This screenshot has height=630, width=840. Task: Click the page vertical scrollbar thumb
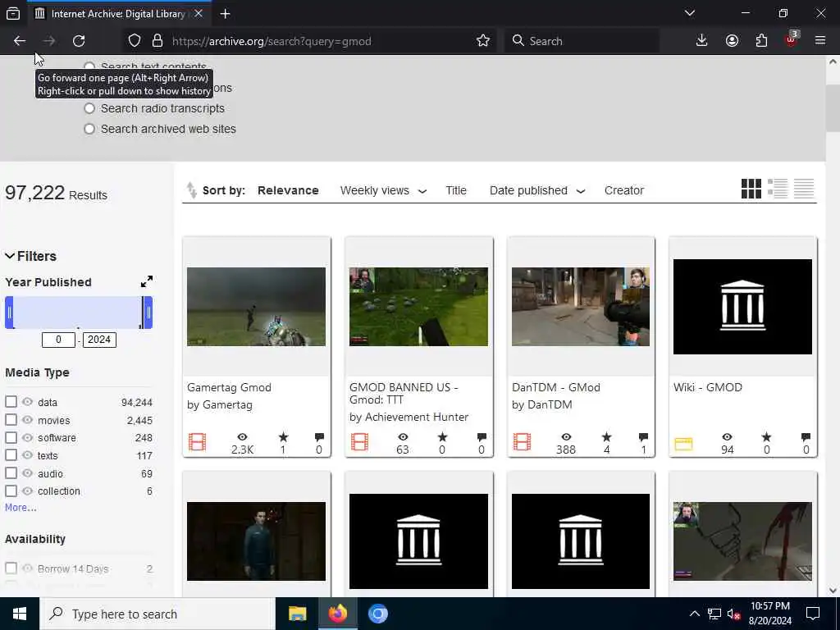[833, 108]
